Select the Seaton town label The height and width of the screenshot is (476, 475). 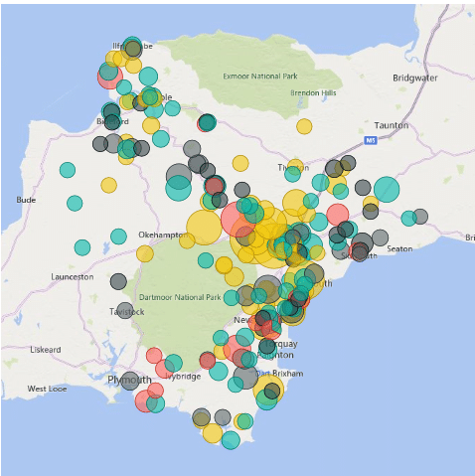click(x=399, y=249)
